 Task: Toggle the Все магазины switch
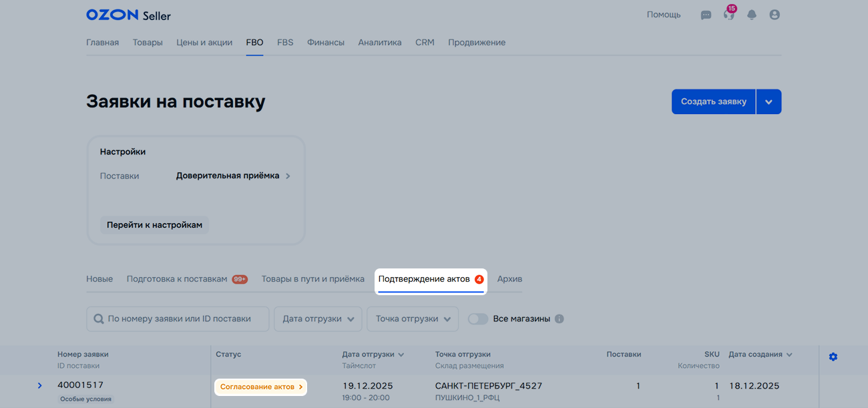478,319
